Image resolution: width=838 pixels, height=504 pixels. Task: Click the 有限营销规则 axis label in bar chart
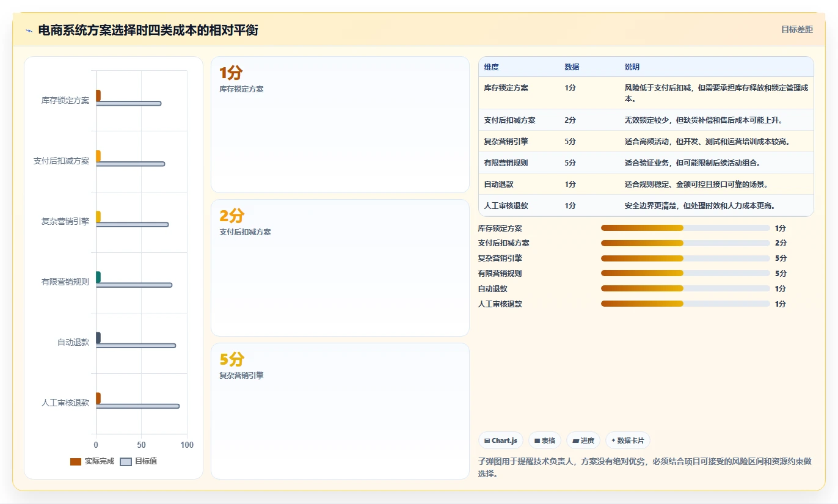(65, 282)
